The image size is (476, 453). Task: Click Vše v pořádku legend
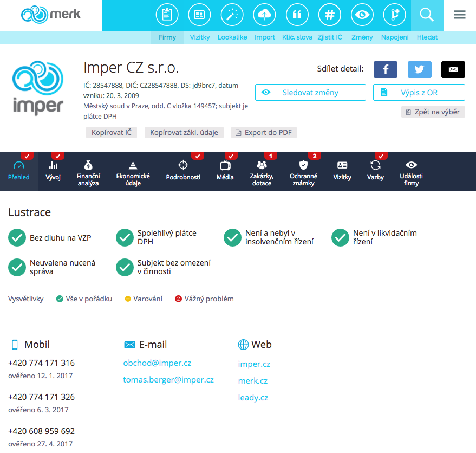point(84,299)
